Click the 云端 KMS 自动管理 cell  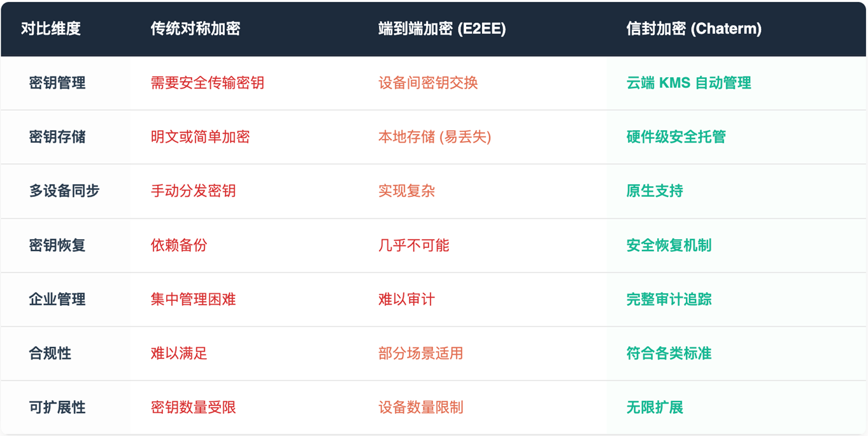point(688,83)
